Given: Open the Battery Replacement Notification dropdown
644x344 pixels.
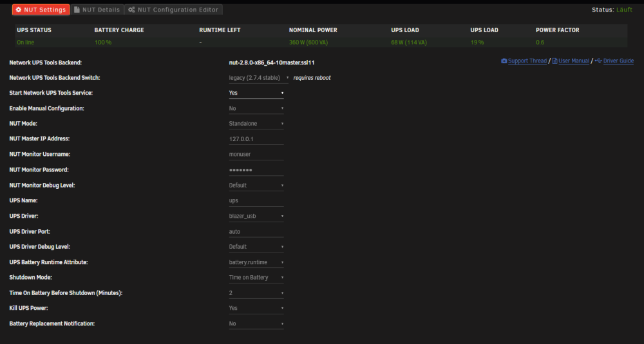Looking at the screenshot, I should [x=256, y=324].
